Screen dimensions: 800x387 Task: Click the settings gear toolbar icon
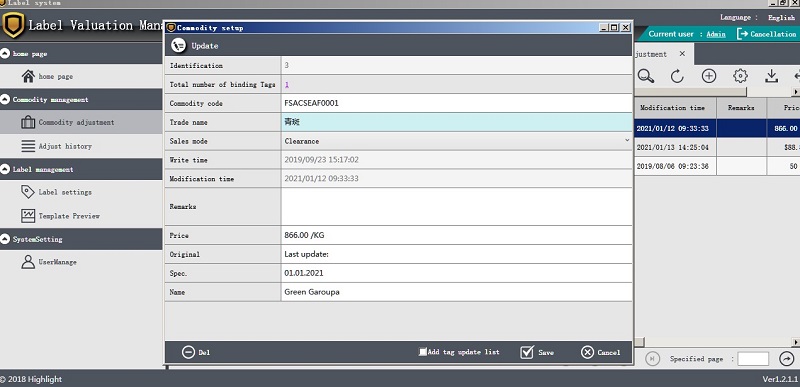click(x=740, y=76)
